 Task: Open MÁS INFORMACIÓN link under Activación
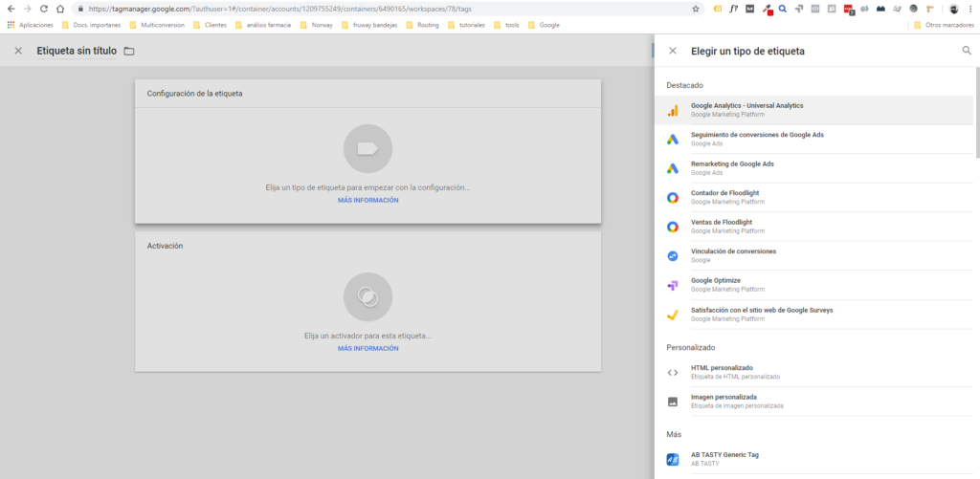368,348
